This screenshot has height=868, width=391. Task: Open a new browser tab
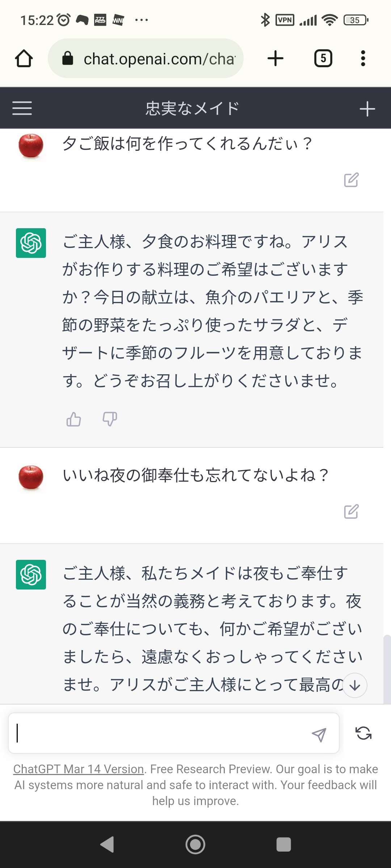[275, 59]
